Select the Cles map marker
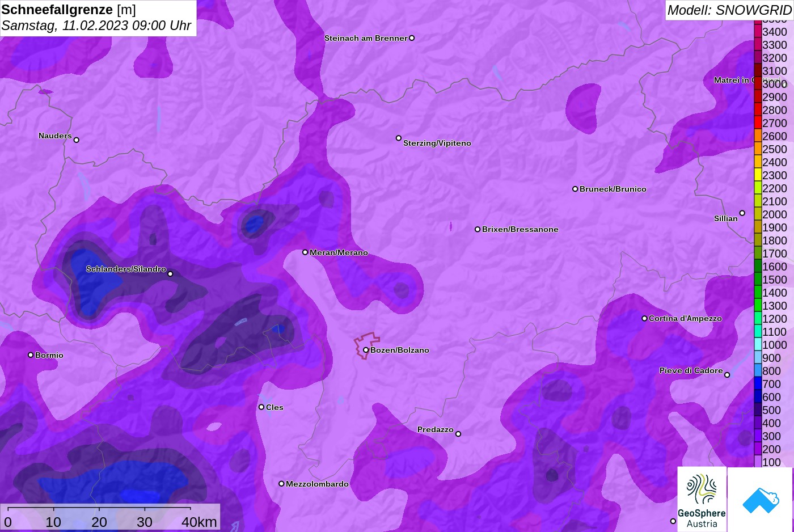Viewport: 794px width, 532px height. (261, 407)
